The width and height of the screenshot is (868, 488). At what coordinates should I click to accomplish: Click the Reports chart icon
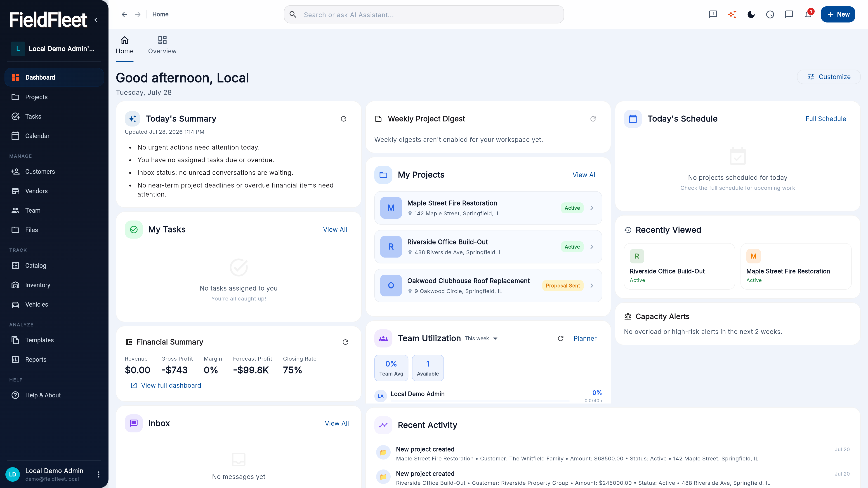pos(16,359)
